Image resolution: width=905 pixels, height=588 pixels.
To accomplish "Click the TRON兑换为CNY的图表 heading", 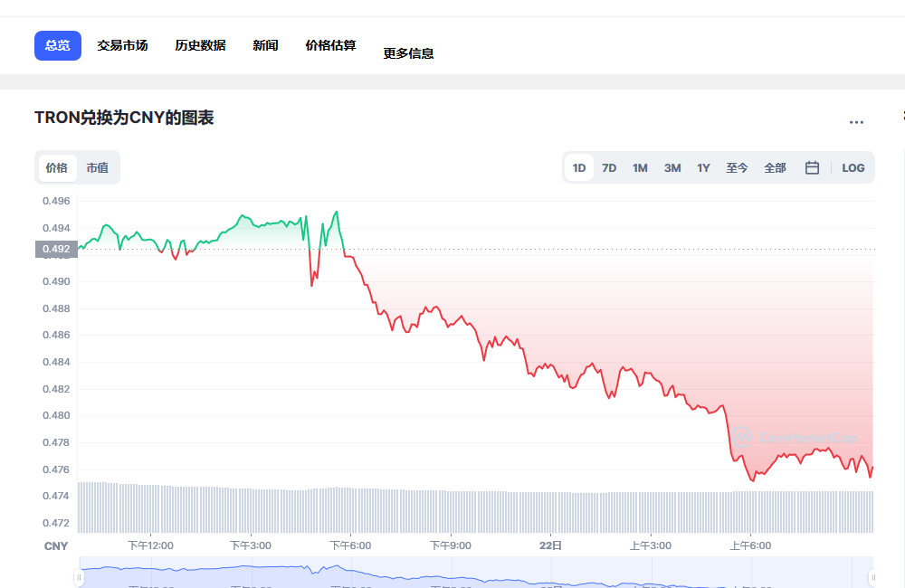I will pyautogui.click(x=124, y=118).
